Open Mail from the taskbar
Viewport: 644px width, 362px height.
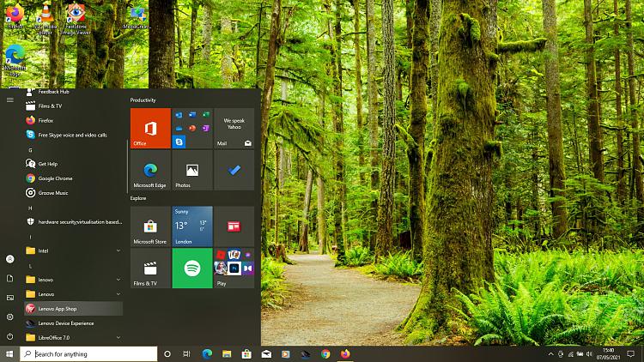(266, 353)
